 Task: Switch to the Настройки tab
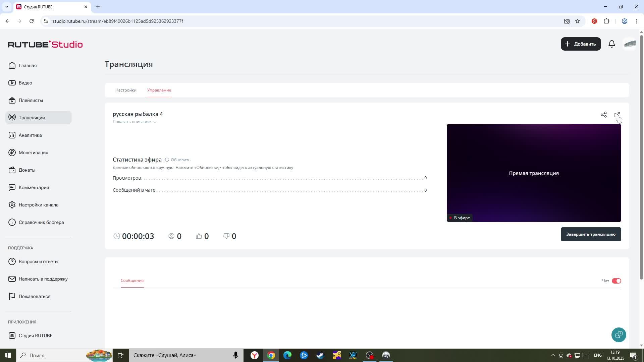(126, 90)
